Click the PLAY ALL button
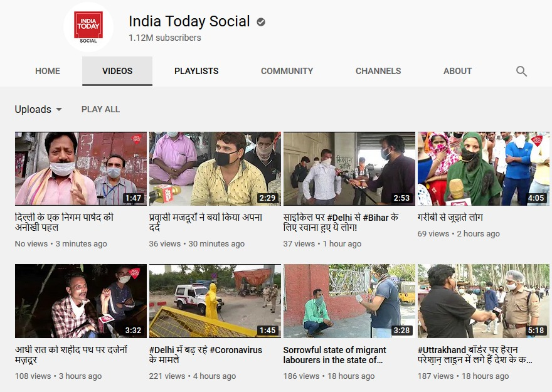The image size is (552, 392). (101, 109)
